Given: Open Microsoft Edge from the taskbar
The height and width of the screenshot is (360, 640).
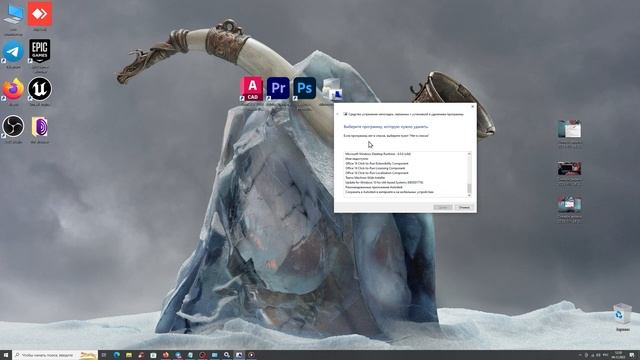Looking at the screenshot, I should 117,355.
